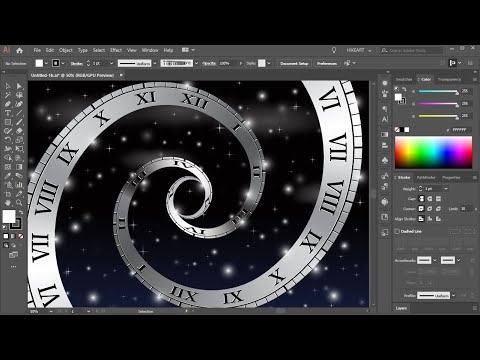The height and width of the screenshot is (360, 480).
Task: Select the Lasso tool
Action: point(19,95)
